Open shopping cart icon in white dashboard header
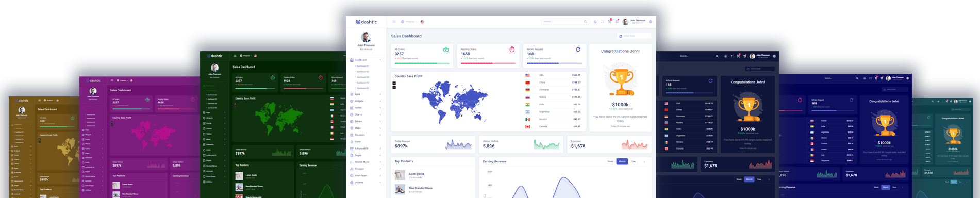Screen dimensions: 980x198 click(x=609, y=22)
